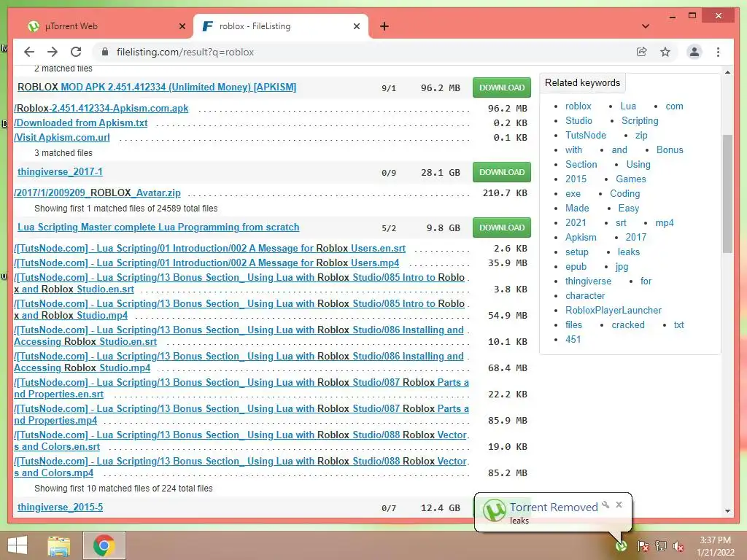Click related keyword character
This screenshot has height=560, width=747.
(x=584, y=296)
